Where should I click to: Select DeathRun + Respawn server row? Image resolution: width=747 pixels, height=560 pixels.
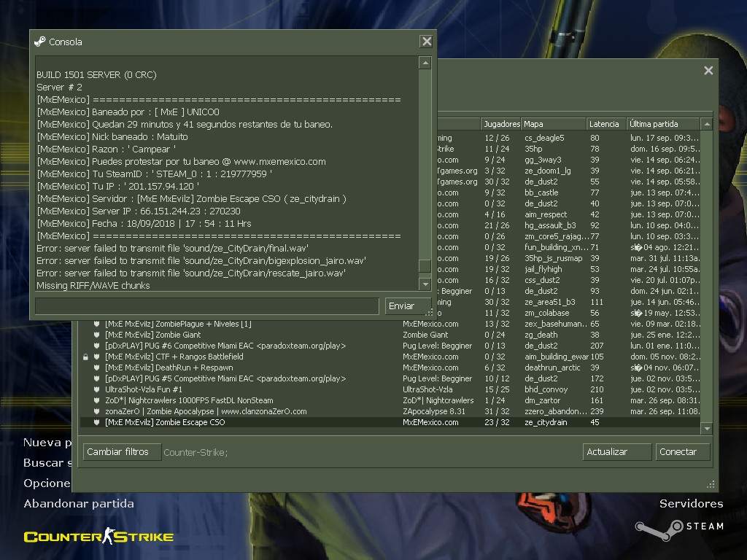[x=390, y=367]
